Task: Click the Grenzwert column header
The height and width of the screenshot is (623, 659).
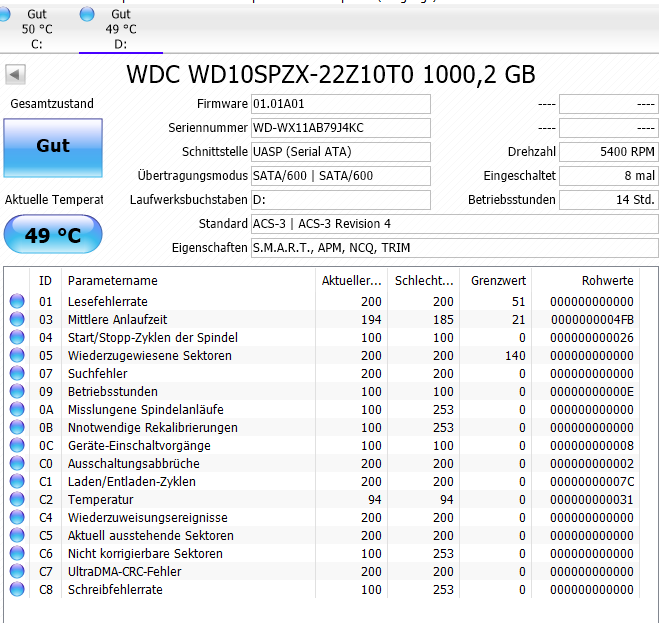Action: coord(496,280)
